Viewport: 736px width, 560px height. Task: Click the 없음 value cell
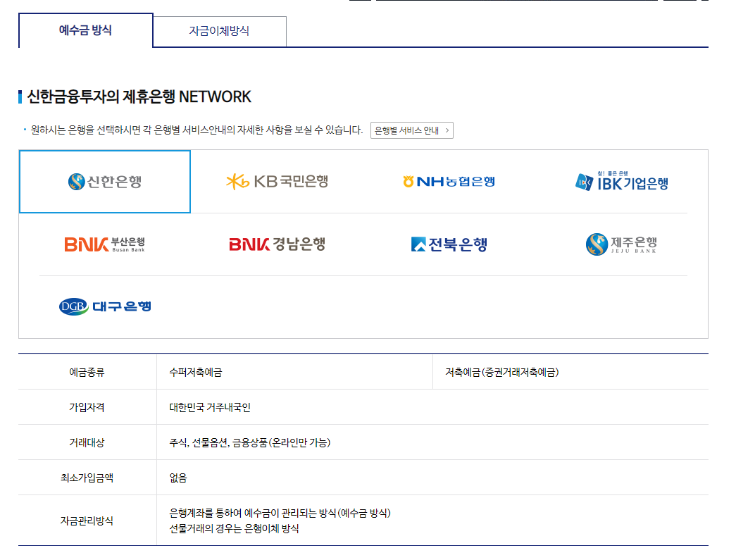point(432,478)
